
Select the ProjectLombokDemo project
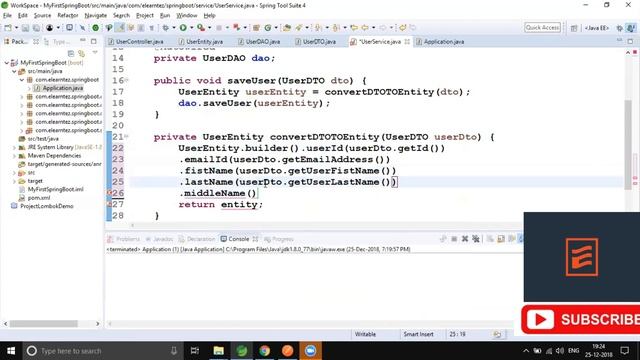[x=47, y=206]
